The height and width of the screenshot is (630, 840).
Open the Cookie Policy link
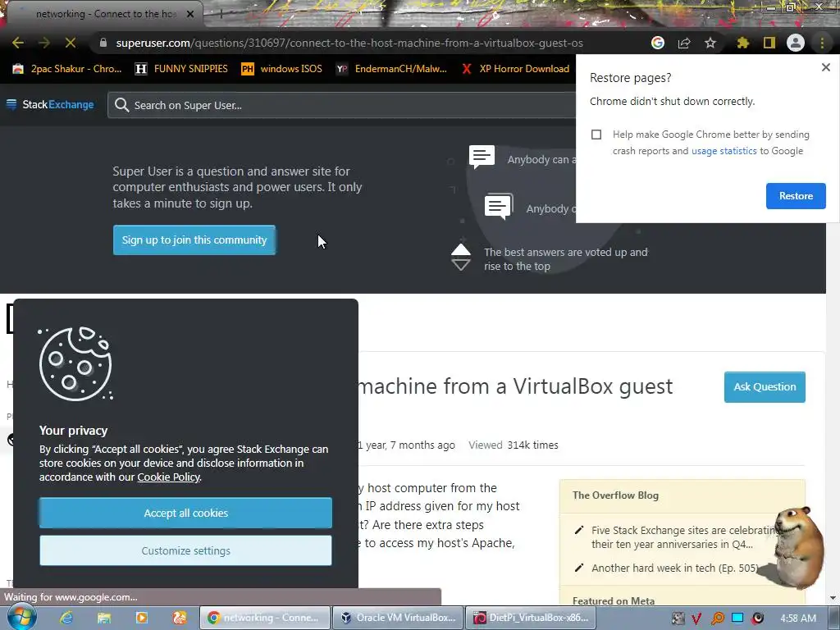tap(168, 477)
